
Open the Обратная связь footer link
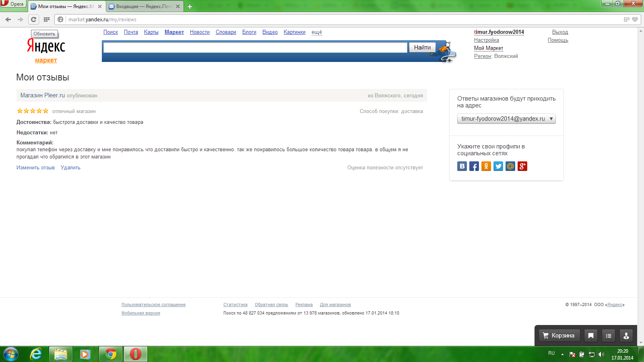coord(271,305)
